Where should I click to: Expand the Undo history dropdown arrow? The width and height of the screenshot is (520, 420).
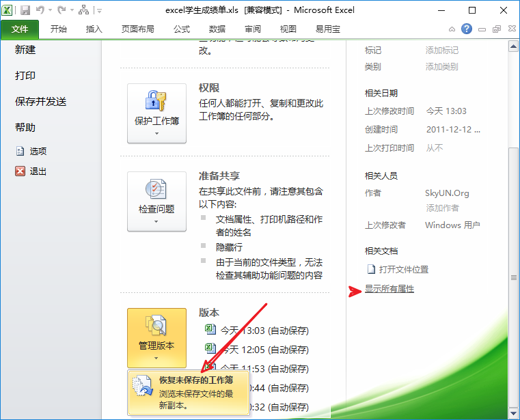50,10
